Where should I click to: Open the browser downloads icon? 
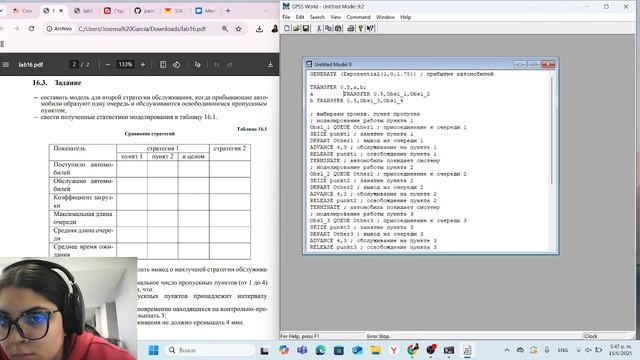pos(259,29)
